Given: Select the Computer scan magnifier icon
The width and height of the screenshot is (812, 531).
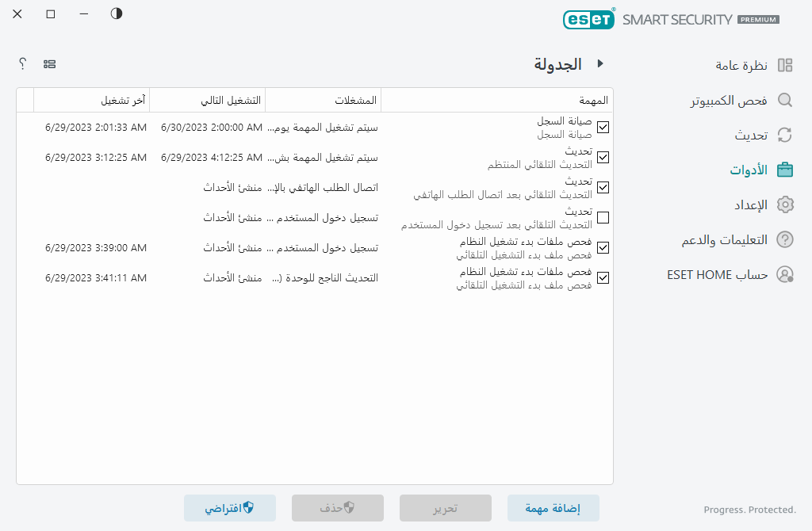Looking at the screenshot, I should (785, 101).
